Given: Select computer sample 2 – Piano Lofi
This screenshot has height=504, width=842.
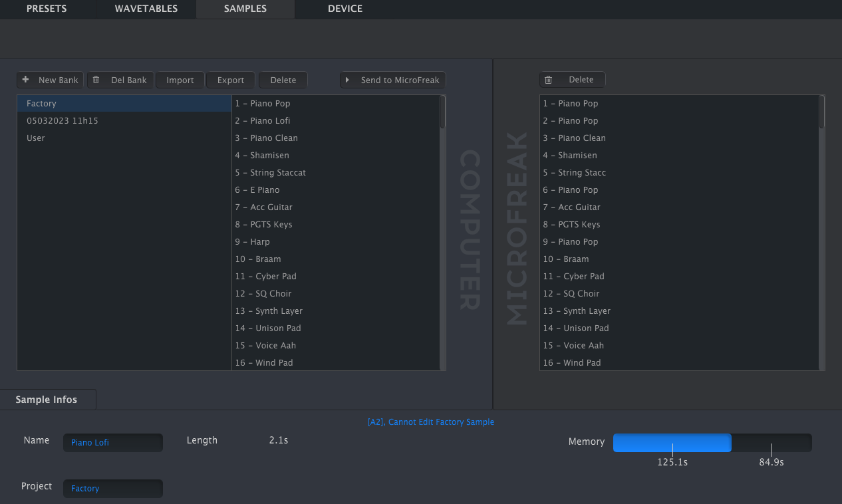Looking at the screenshot, I should pos(335,120).
